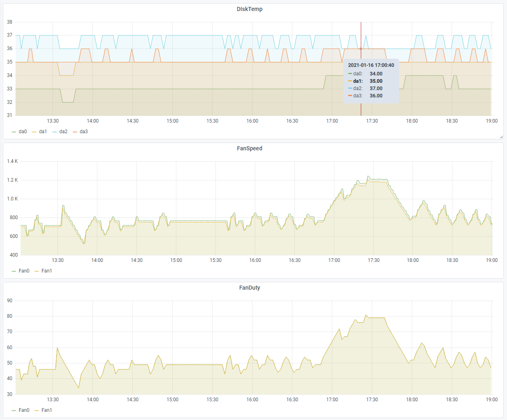
Task: Click the da2 37.00 row in tooltip
Action: 365,88
